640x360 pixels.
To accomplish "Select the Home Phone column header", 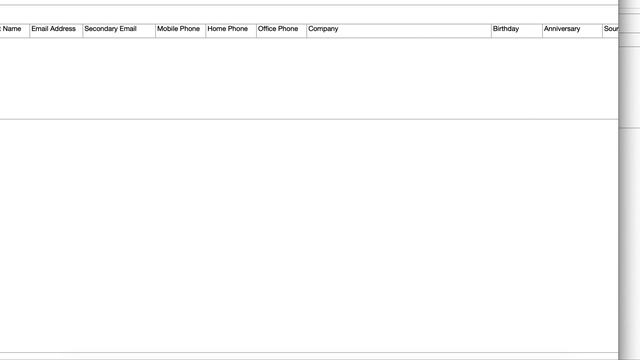I will pyautogui.click(x=231, y=31).
